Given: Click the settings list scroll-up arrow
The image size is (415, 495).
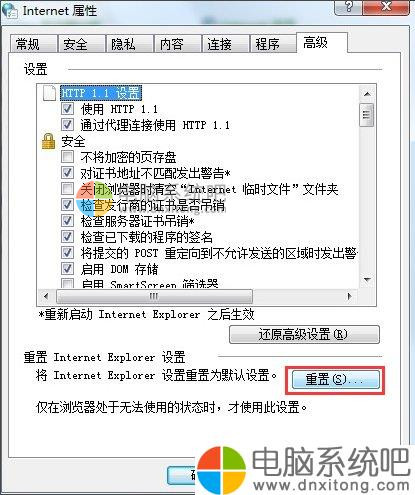Looking at the screenshot, I should point(367,94).
